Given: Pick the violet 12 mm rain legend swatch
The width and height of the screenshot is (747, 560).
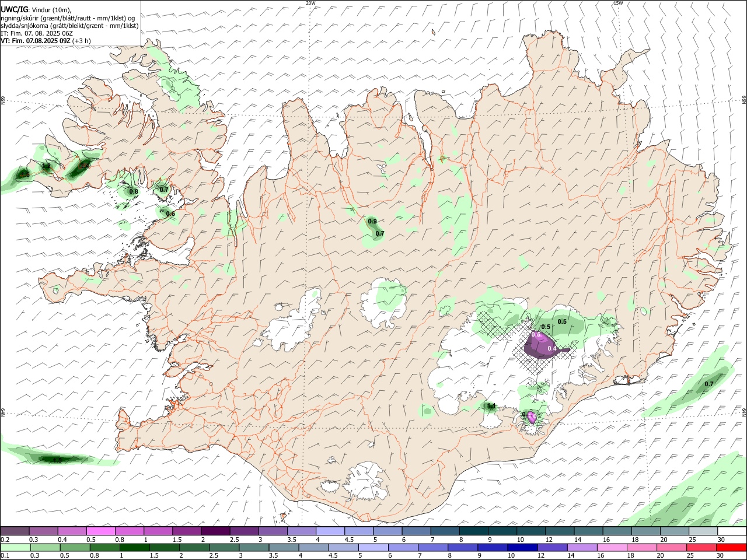Looking at the screenshot, I should coord(551,547).
